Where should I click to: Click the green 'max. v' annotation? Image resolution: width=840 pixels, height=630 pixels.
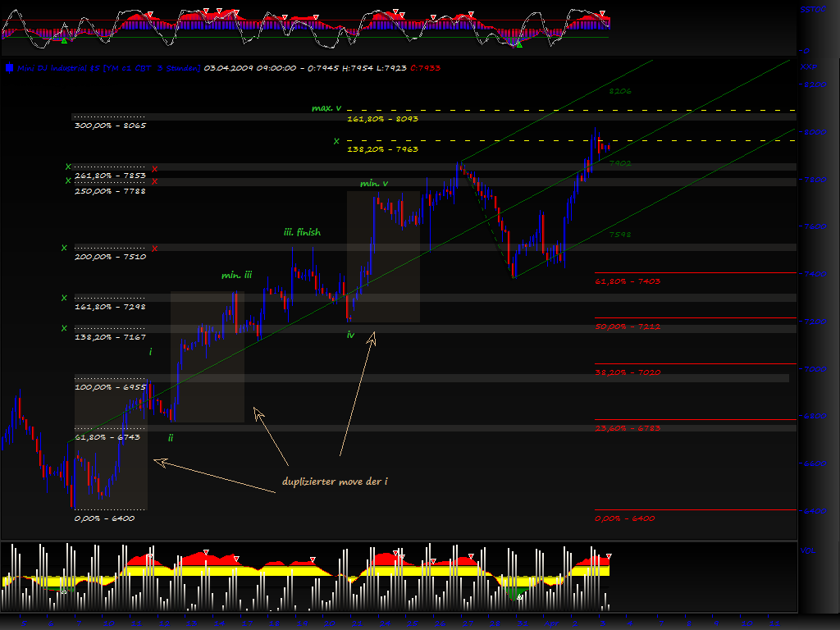tap(326, 108)
